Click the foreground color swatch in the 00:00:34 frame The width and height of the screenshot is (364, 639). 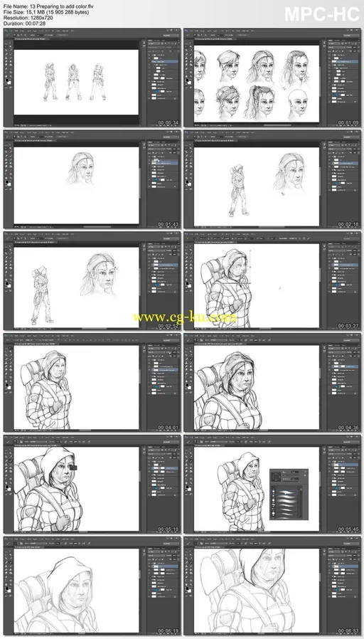7,80
